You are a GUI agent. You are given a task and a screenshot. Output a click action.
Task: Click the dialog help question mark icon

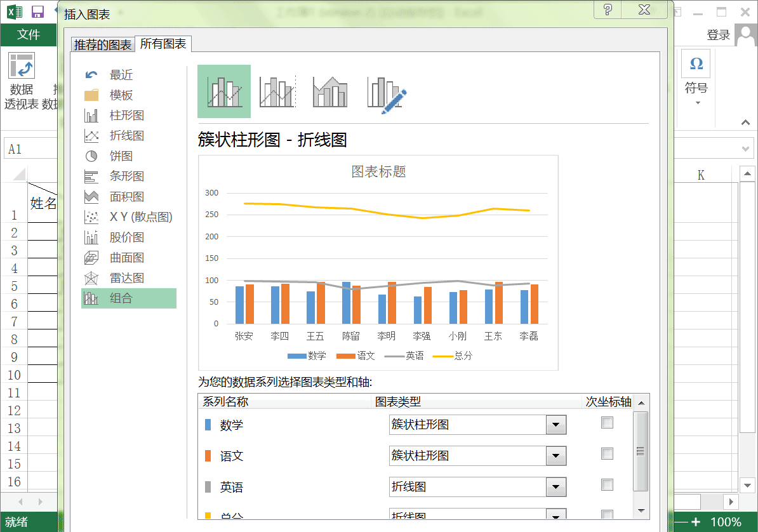[x=608, y=9]
